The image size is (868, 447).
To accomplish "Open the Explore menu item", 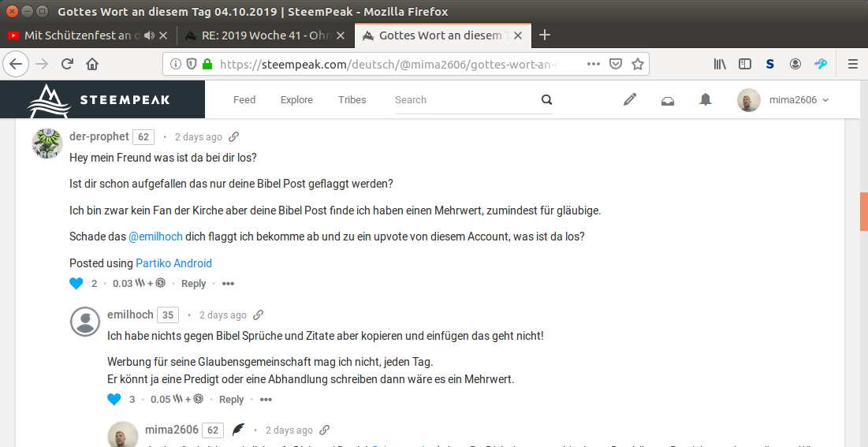I will point(296,100).
